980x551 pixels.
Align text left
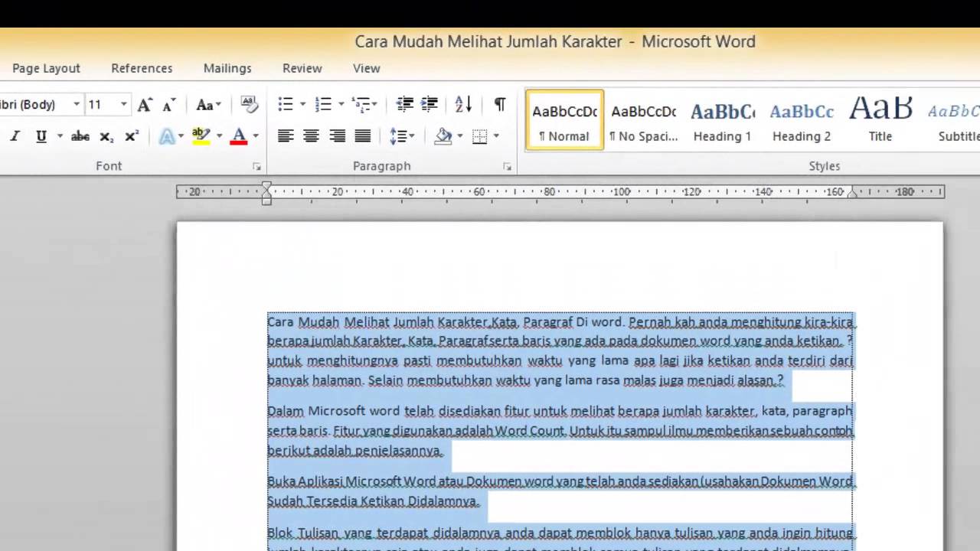(x=286, y=136)
